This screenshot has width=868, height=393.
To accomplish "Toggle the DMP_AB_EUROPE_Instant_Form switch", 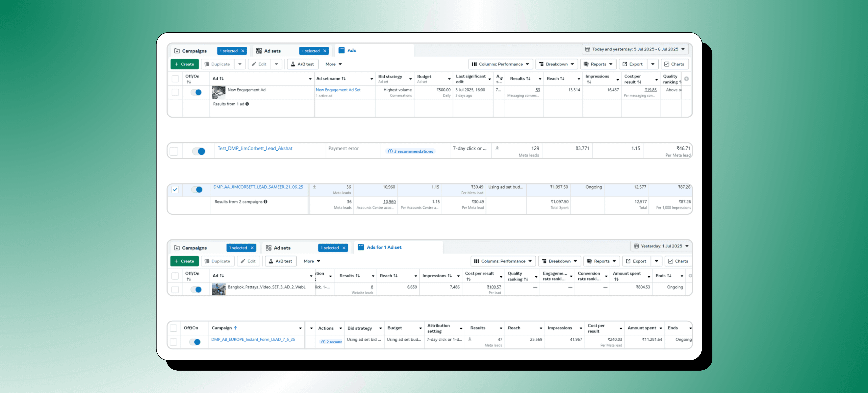I will [195, 342].
